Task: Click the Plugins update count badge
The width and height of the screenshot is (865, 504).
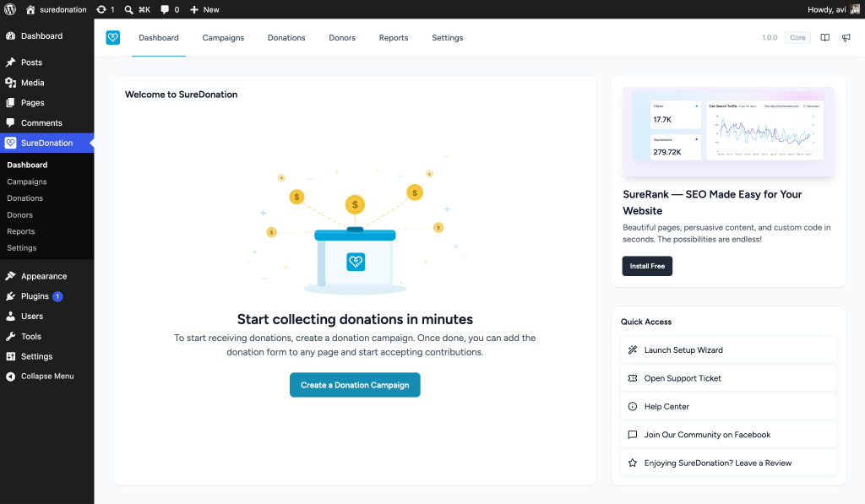Action: tap(57, 296)
